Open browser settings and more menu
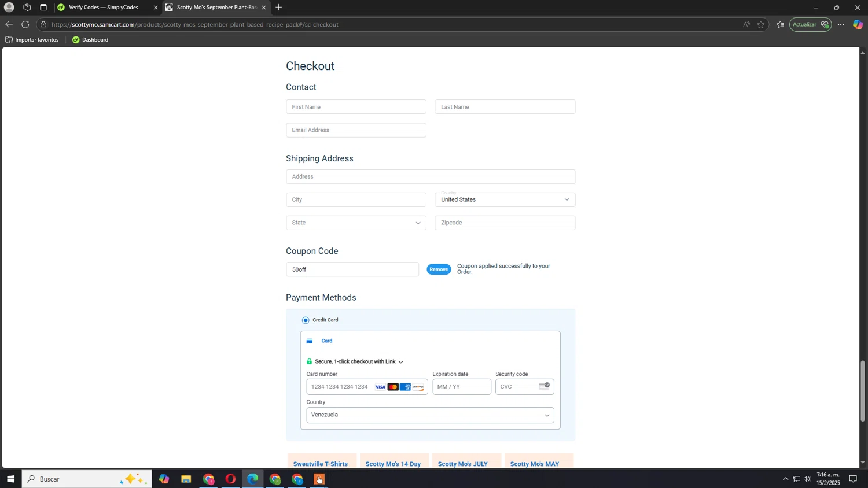Viewport: 868px width, 488px height. [x=841, y=24]
